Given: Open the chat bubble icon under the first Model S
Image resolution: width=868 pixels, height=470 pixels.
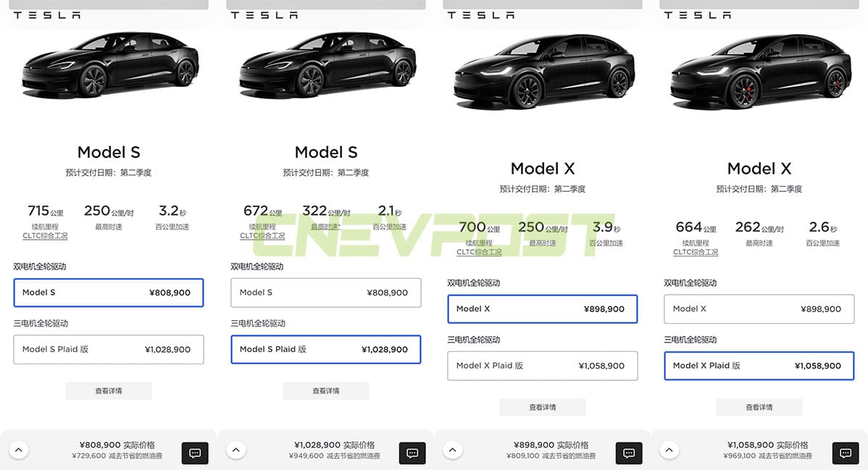Looking at the screenshot, I should 194,453.
